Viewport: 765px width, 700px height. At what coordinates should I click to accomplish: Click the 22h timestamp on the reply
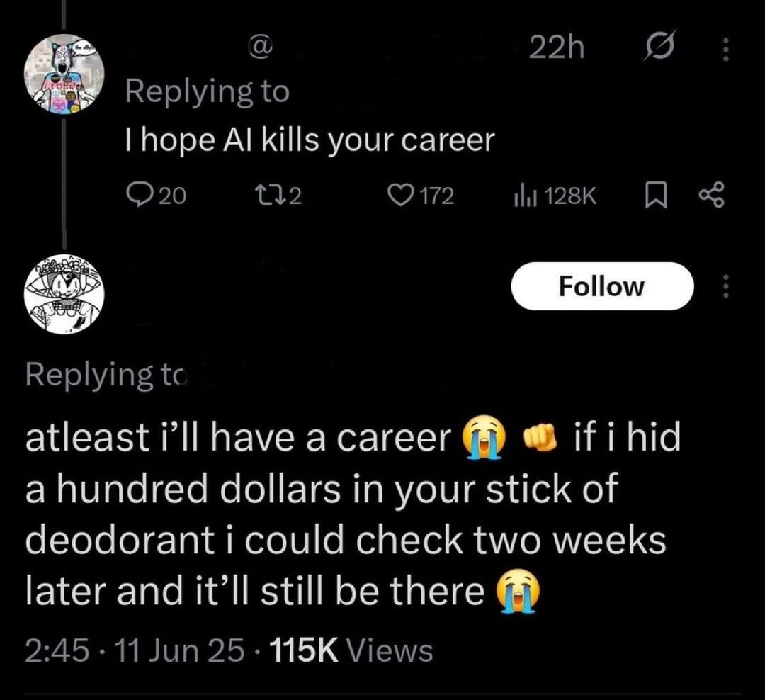click(x=557, y=48)
